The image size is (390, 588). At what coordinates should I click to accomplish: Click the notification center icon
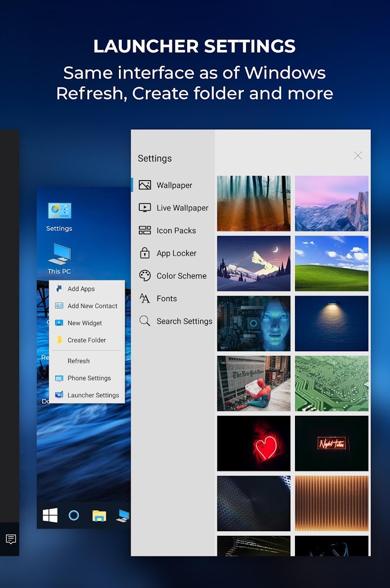[11, 539]
